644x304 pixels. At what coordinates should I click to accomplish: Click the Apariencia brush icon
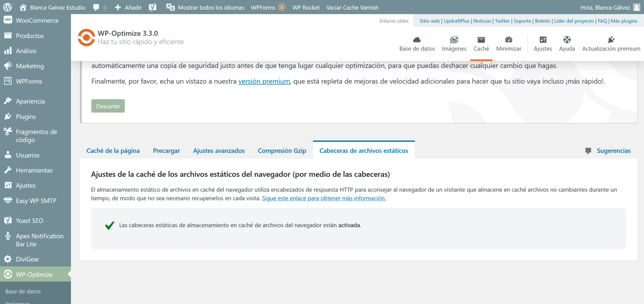[8, 101]
